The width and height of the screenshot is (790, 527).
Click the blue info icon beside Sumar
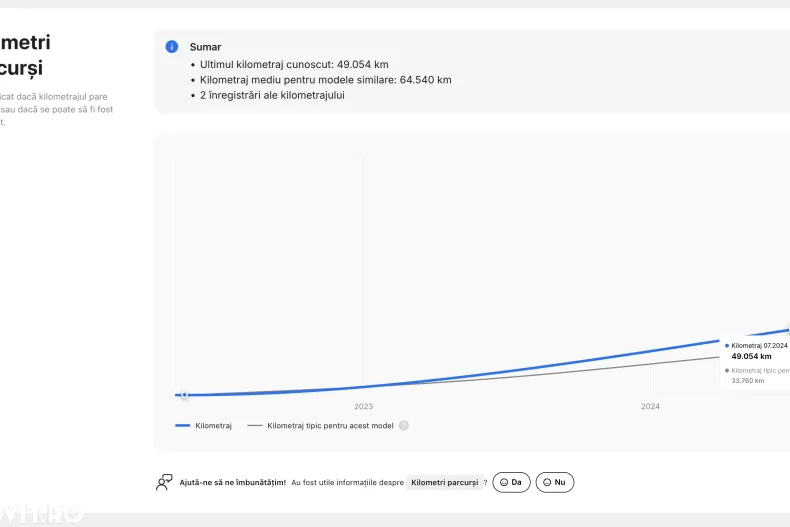click(x=172, y=47)
